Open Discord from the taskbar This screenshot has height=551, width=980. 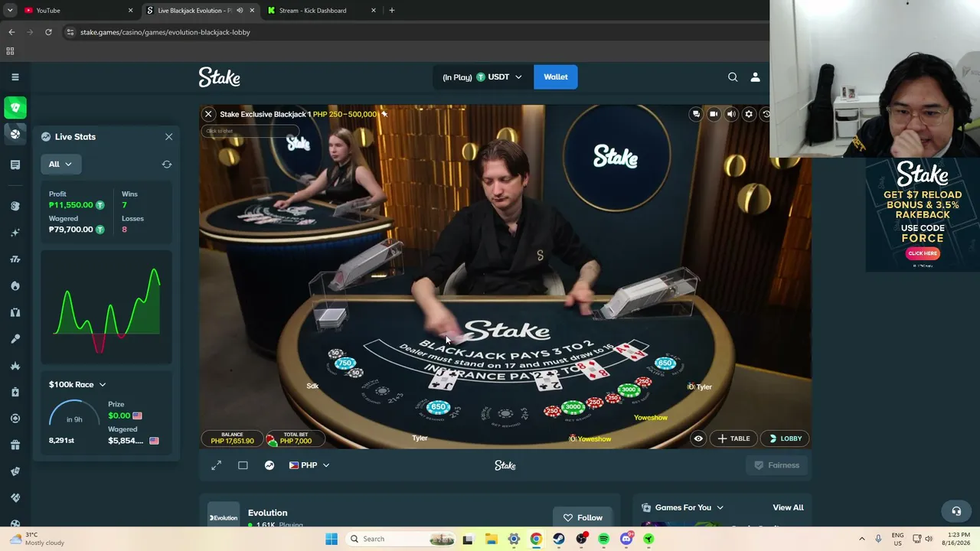(x=626, y=539)
